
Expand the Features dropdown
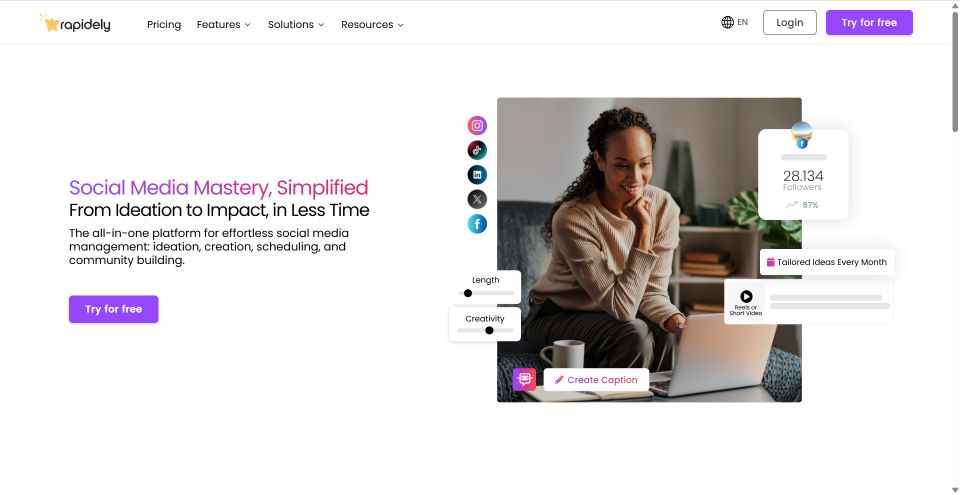click(x=223, y=25)
